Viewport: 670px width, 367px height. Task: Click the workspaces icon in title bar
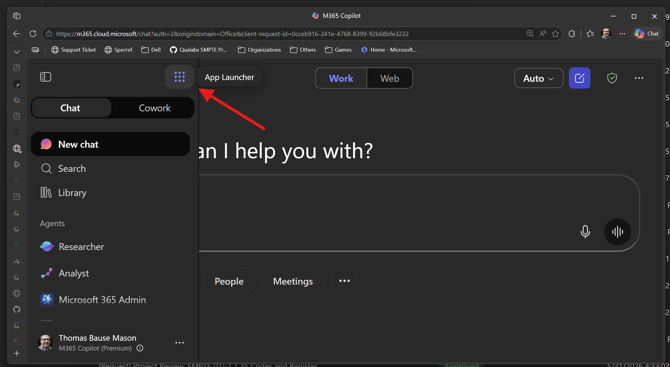(x=17, y=16)
